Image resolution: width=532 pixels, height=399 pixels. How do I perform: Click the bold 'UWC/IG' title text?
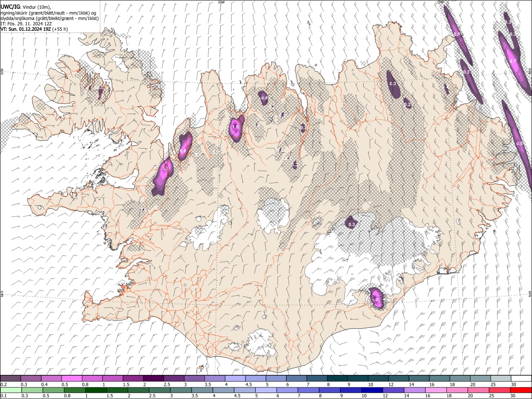pos(10,6)
